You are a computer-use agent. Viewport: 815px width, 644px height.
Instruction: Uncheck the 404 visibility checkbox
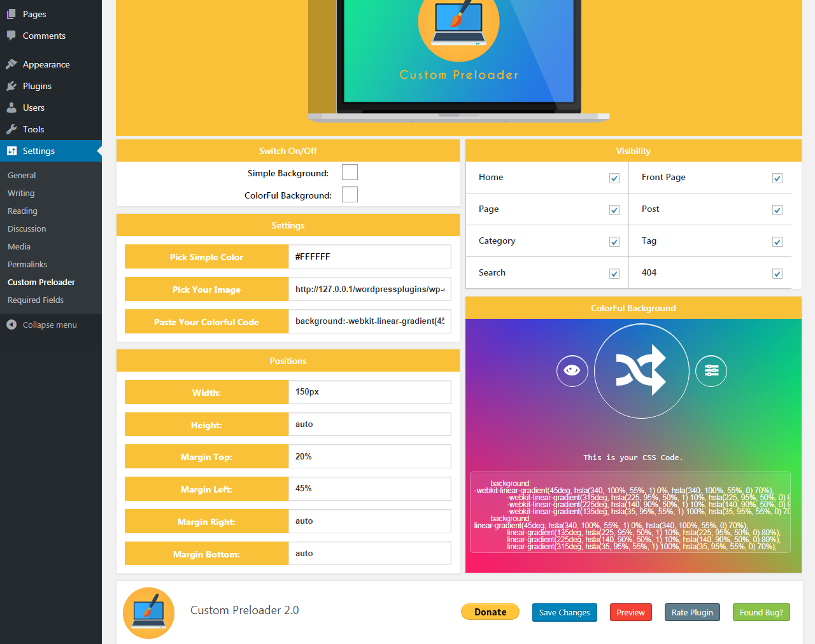(x=777, y=274)
